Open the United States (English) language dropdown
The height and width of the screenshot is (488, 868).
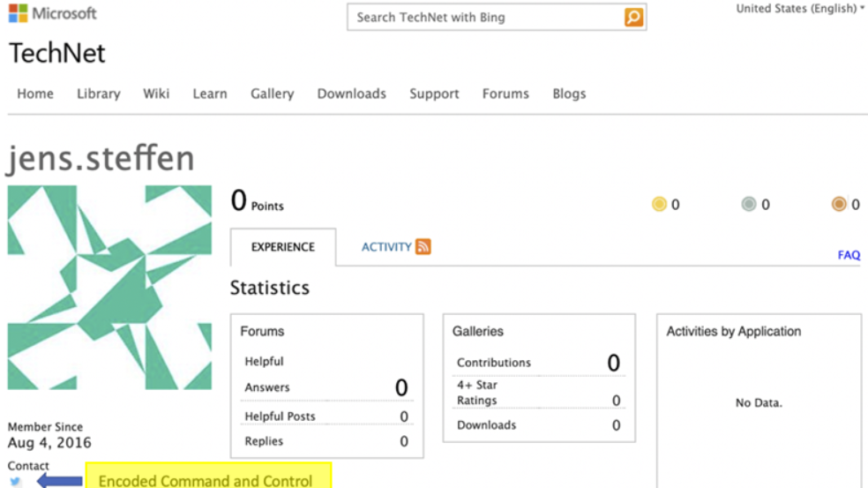click(x=799, y=8)
